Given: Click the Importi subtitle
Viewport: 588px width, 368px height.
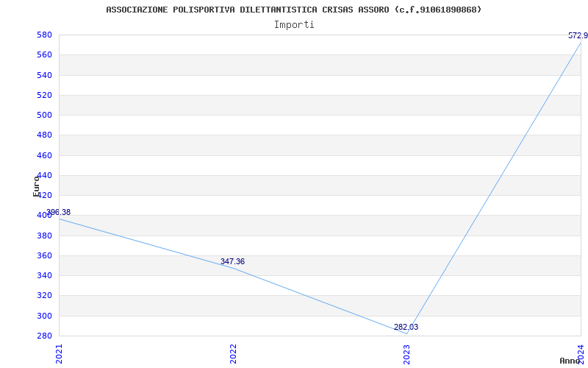Looking at the screenshot, I should [x=294, y=25].
